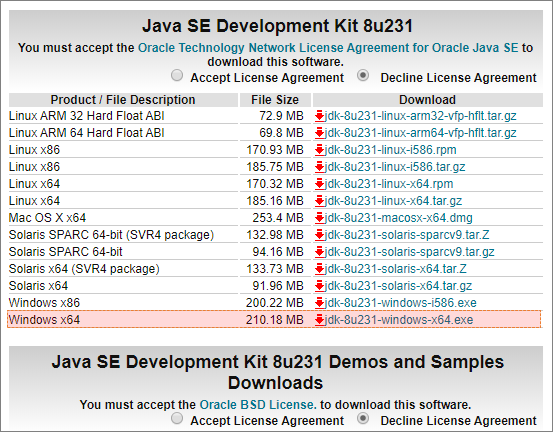Click the 200.22 MB file size value
The image size is (553, 432).
pos(275,302)
